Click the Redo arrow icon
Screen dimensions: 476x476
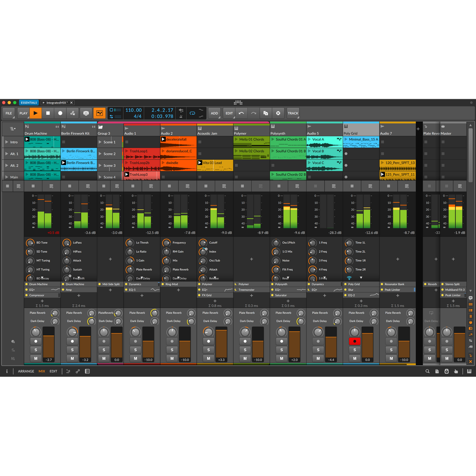click(253, 113)
